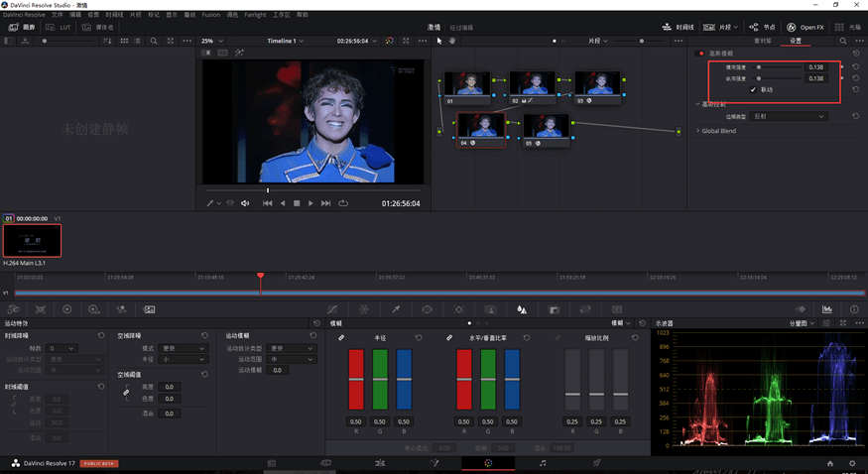868x474 pixels.
Task: Open the Deliver page rocket icon
Action: point(596,463)
